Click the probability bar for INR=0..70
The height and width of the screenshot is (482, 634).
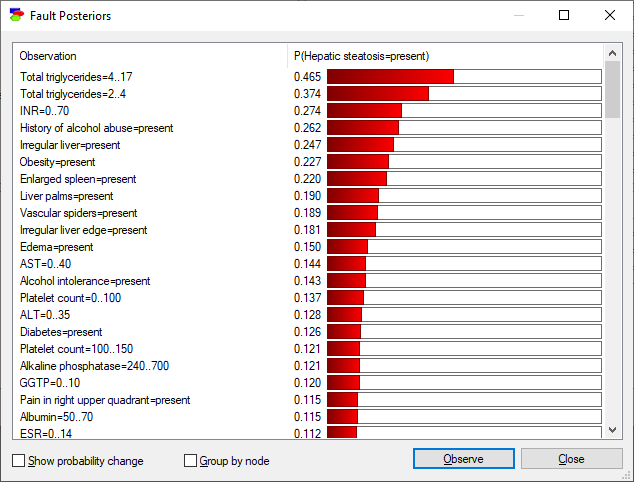coord(464,110)
